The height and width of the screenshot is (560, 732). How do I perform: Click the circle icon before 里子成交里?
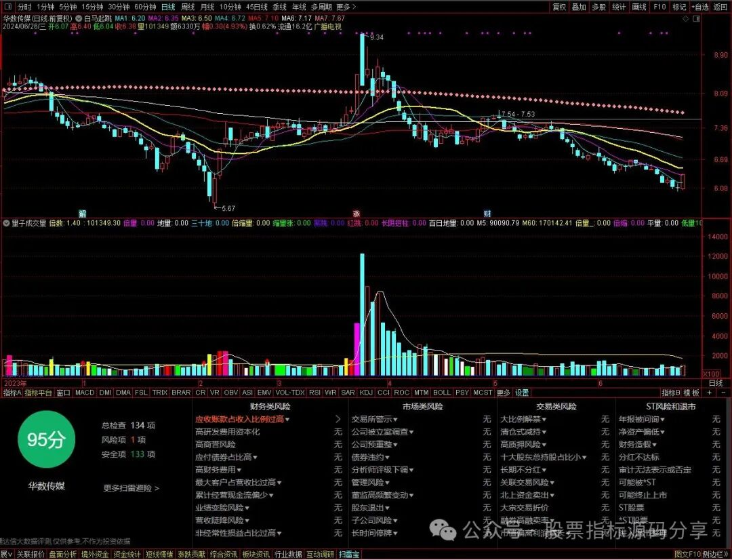point(6,223)
